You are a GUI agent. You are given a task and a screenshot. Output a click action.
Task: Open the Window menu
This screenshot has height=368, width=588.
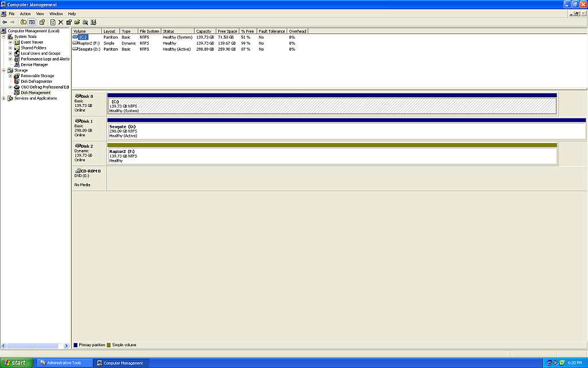[56, 14]
